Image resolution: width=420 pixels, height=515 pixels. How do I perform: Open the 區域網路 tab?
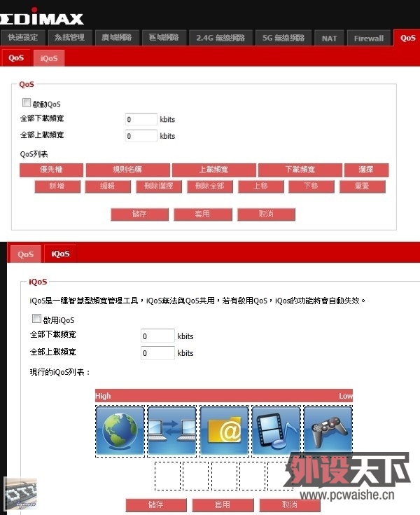coord(164,37)
